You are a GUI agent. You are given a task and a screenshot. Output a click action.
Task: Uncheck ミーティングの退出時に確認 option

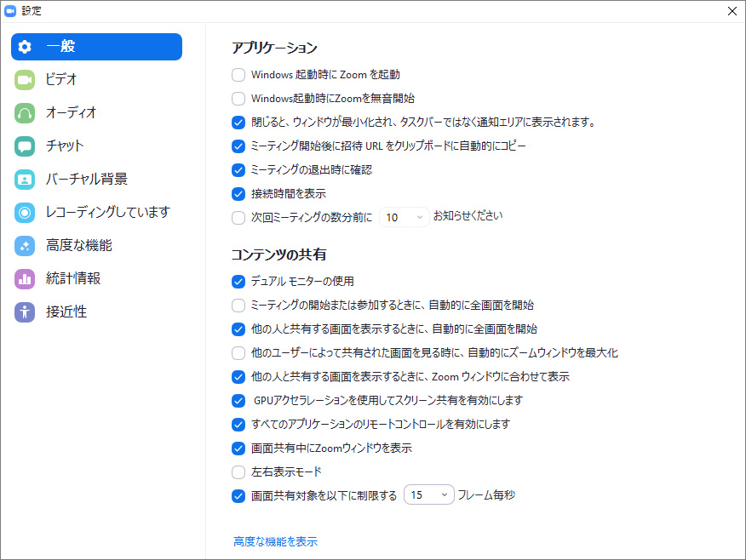pos(238,170)
